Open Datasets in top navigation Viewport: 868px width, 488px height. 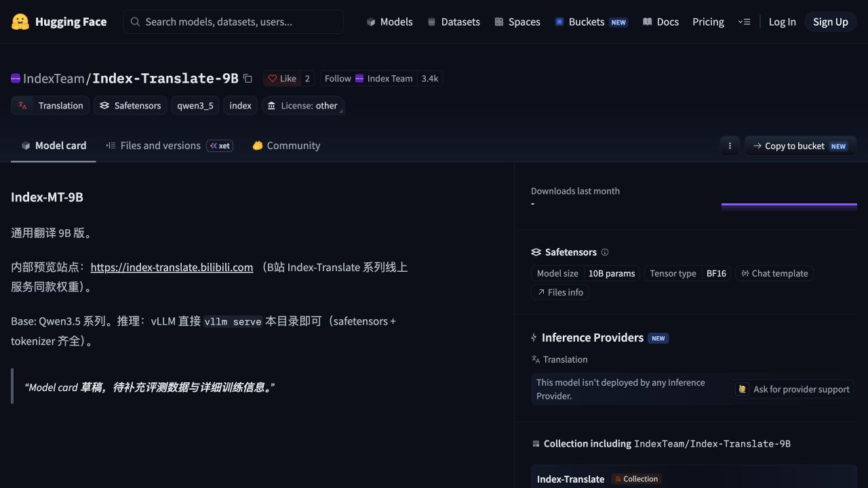[454, 22]
